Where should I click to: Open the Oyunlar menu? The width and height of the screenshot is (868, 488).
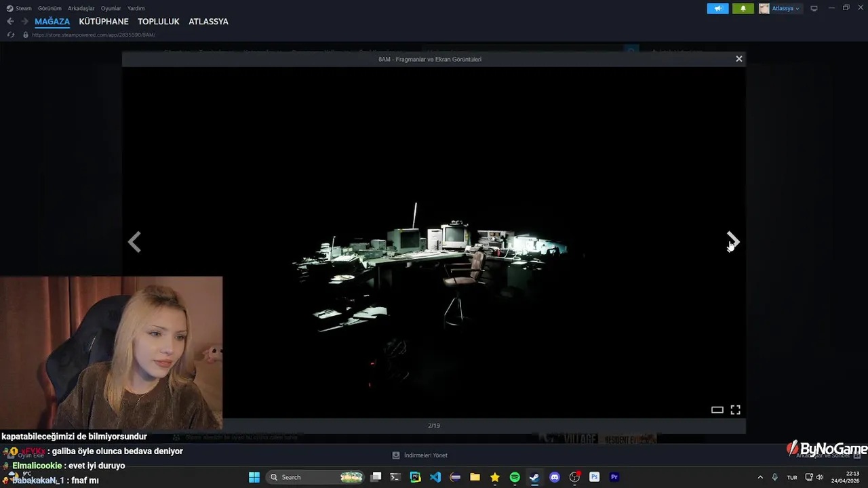pyautogui.click(x=111, y=8)
